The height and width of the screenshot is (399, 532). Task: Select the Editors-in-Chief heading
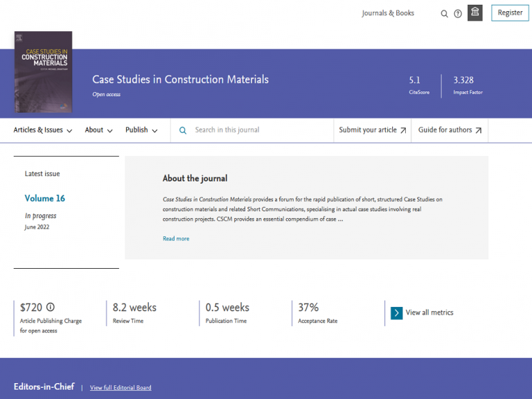click(x=44, y=387)
